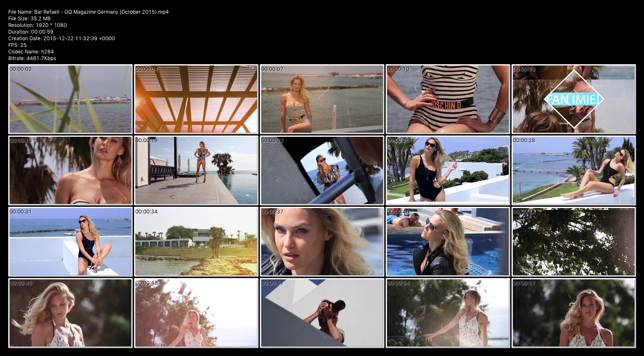Select the 00:00:40 poolside frame

click(x=448, y=242)
